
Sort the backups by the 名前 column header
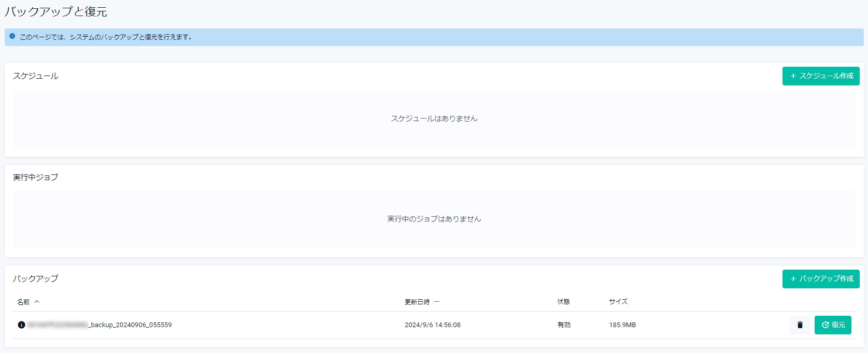[23, 302]
